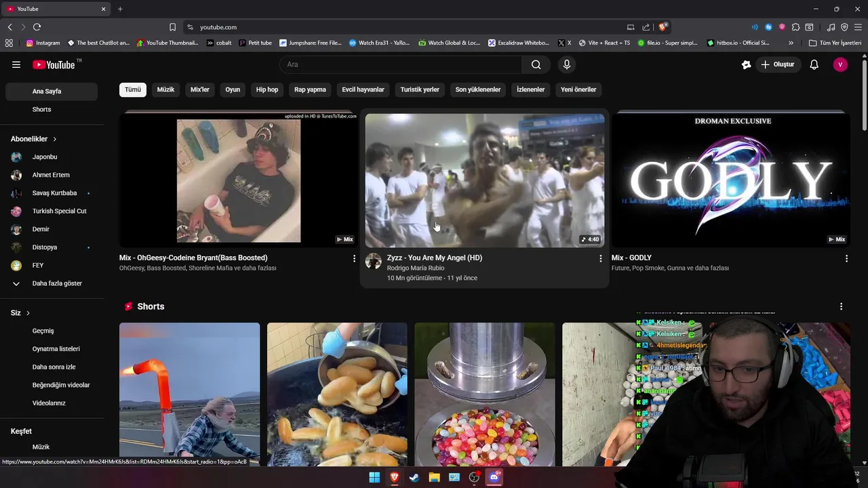Click the Oluştur create button

coord(777,64)
